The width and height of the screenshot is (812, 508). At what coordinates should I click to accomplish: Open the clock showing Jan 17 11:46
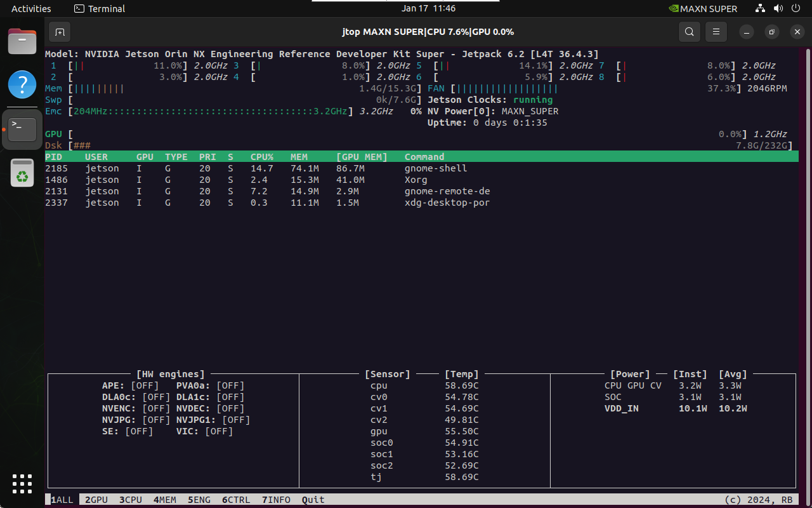pos(428,9)
